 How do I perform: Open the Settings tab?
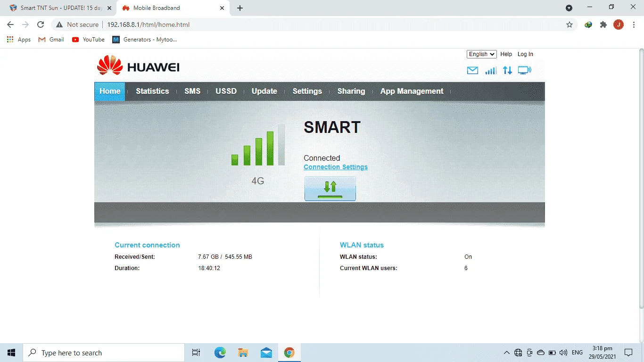point(307,91)
